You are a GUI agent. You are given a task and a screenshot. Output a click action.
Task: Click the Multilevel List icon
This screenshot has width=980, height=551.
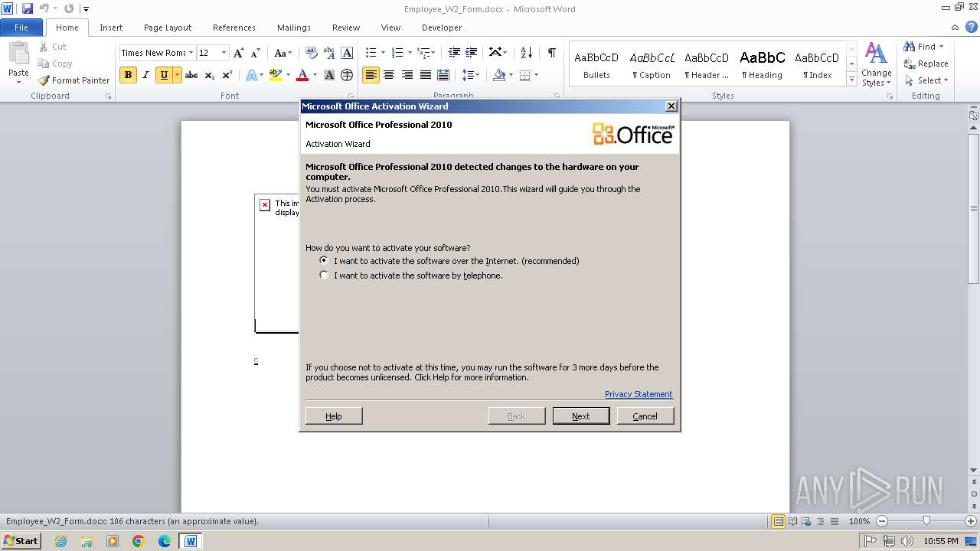(423, 53)
